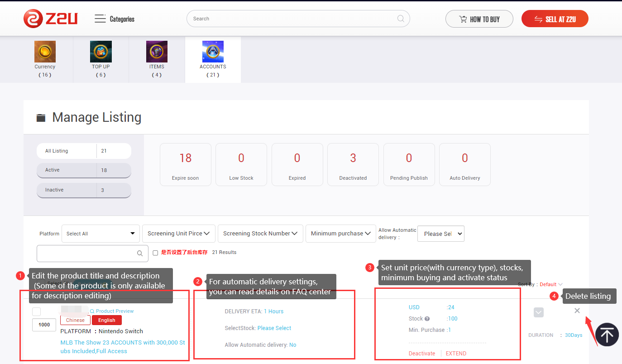Click the search magnifier icon in header

tap(401, 19)
